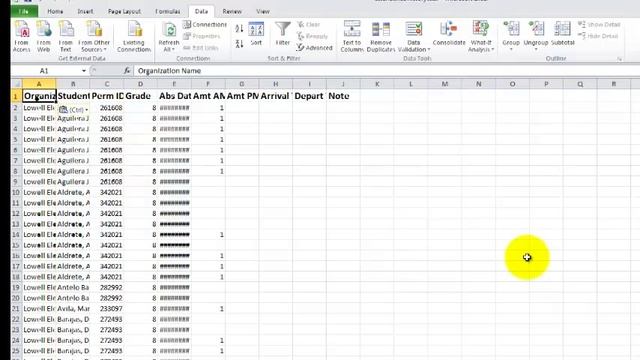Open Existing Connections
The image size is (640, 360).
(x=134, y=37)
